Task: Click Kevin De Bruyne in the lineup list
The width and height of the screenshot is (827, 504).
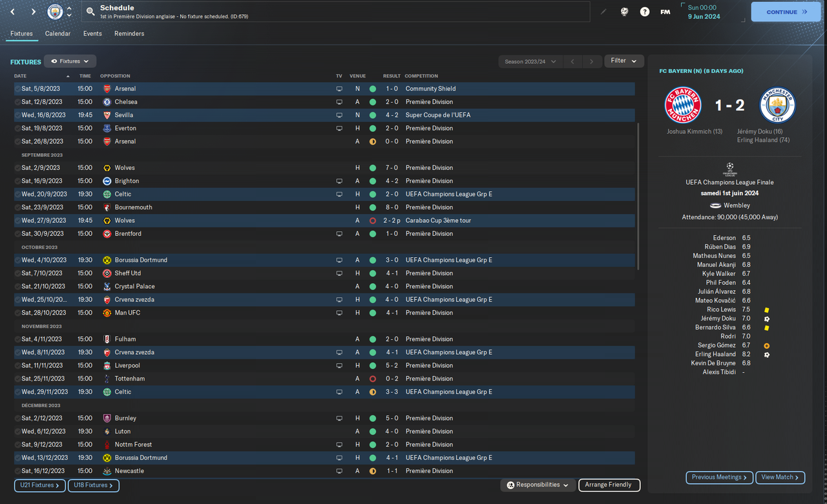Action: tap(713, 363)
